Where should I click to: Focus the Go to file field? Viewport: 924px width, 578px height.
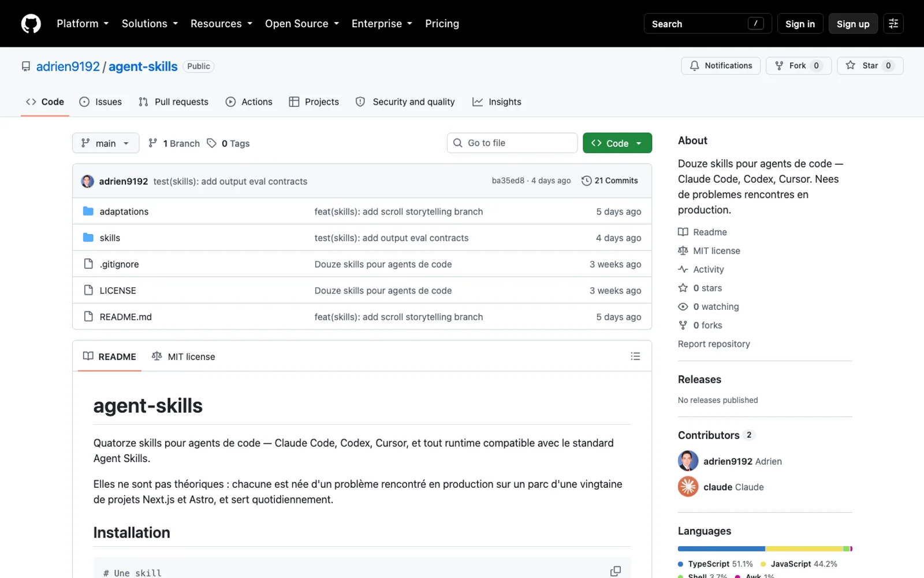pyautogui.click(x=512, y=143)
